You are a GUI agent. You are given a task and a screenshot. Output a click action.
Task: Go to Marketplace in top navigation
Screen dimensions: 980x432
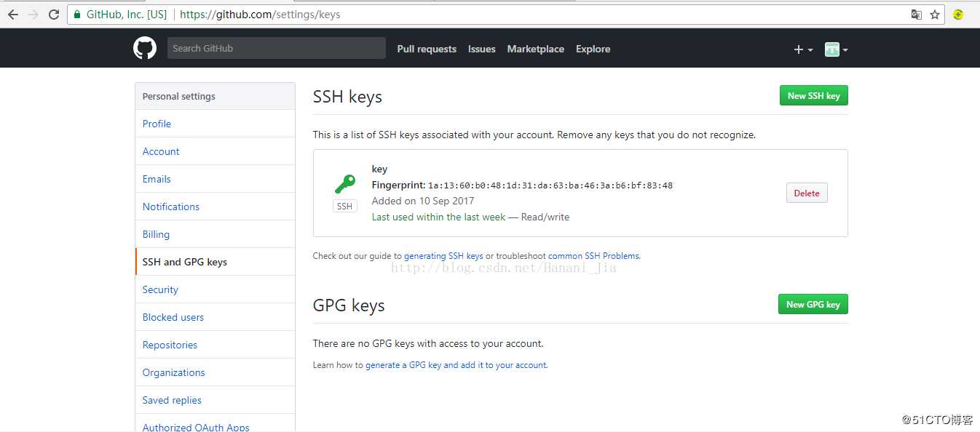pyautogui.click(x=536, y=49)
